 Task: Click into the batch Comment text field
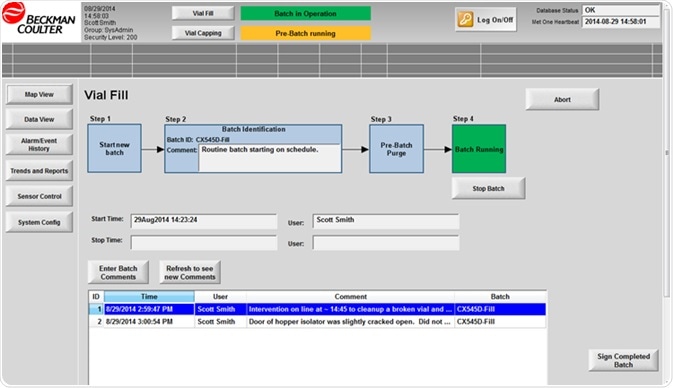tap(270, 158)
